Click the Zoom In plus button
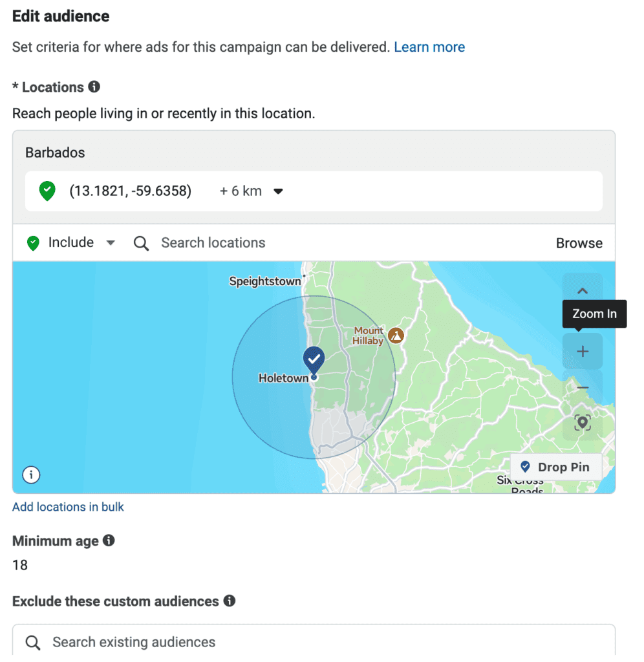644x662 pixels. click(583, 351)
